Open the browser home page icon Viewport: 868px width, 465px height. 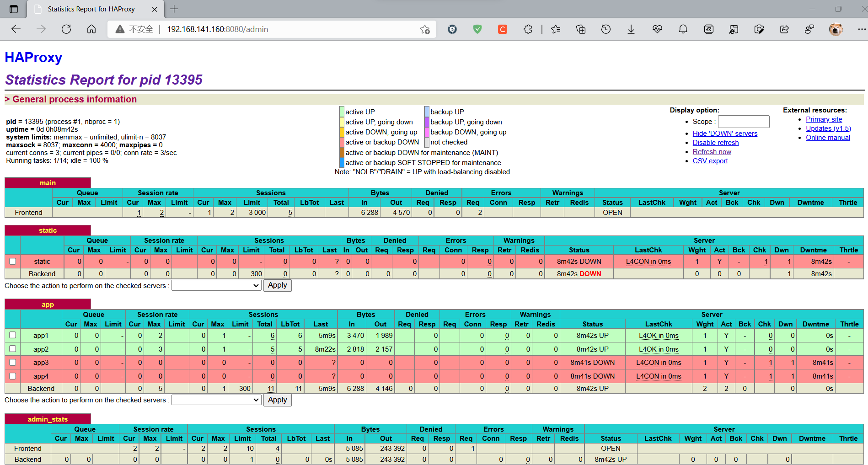(x=91, y=29)
